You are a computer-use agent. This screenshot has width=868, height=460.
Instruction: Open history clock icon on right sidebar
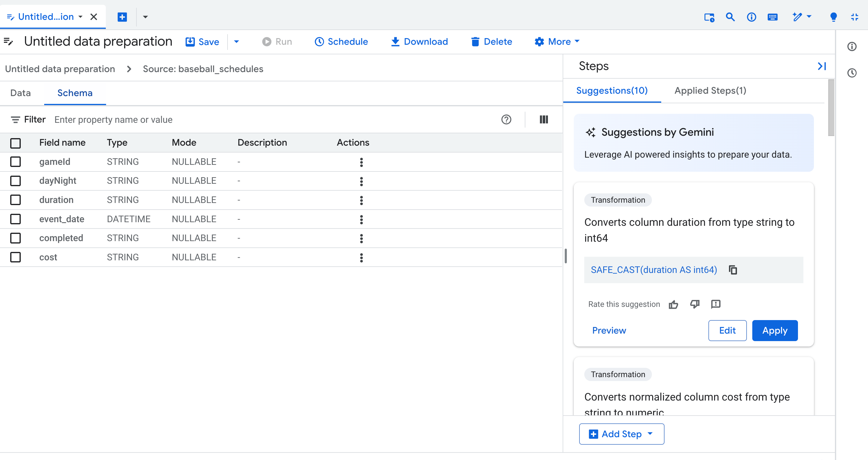[851, 73]
